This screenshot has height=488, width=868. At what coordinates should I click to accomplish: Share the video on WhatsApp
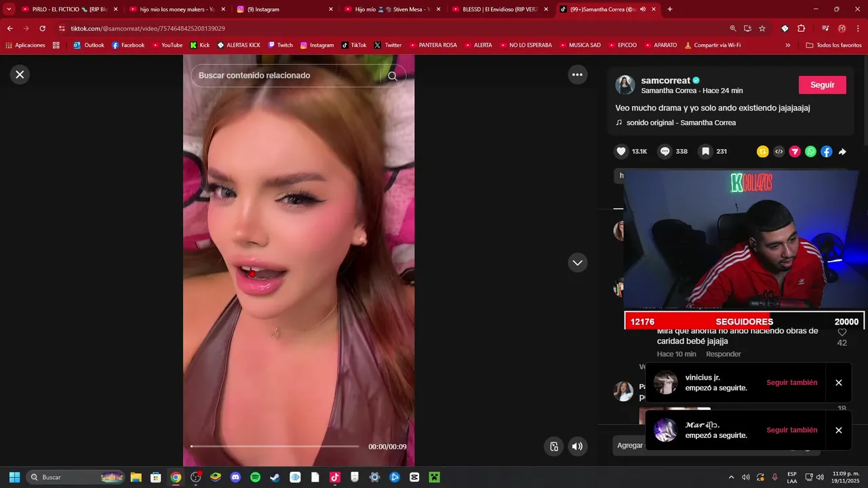(810, 152)
